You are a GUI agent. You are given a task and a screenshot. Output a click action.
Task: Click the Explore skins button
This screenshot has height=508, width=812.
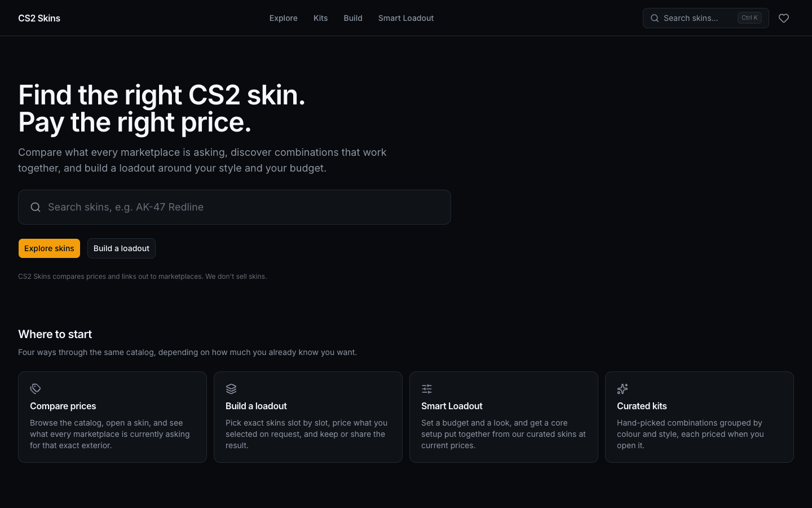[49, 248]
